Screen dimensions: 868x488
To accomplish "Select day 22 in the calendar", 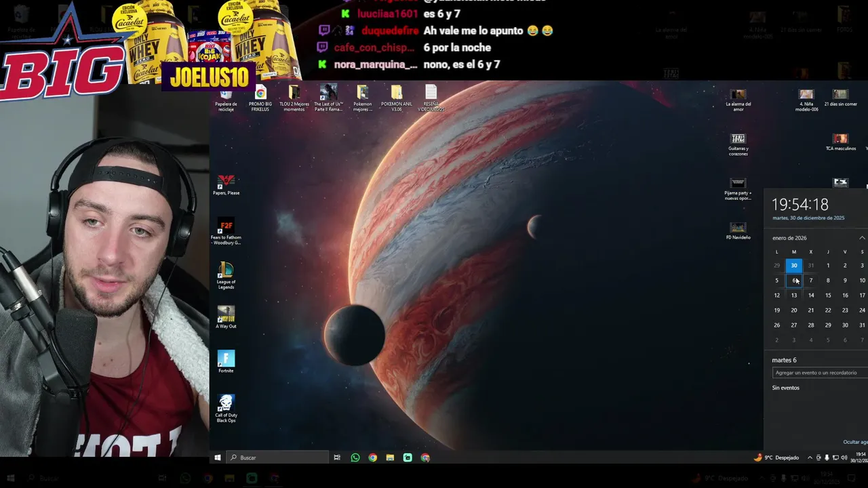I will [828, 310].
